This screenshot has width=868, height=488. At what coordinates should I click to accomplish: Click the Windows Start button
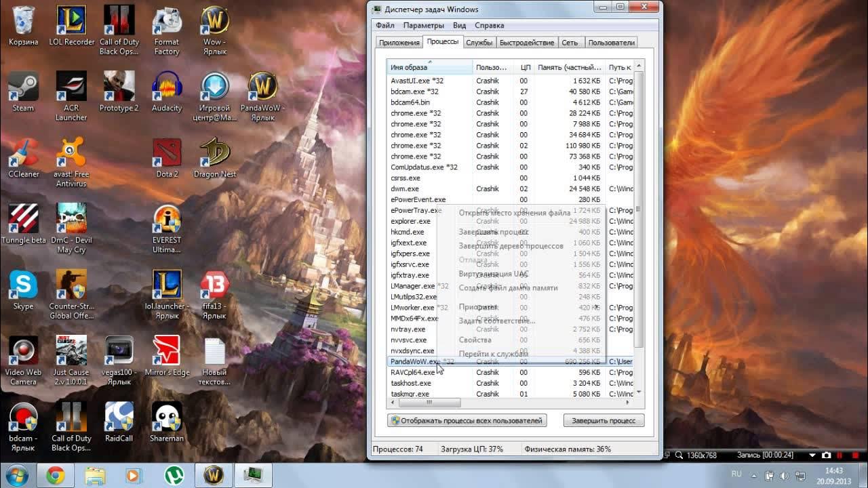[x=16, y=475]
